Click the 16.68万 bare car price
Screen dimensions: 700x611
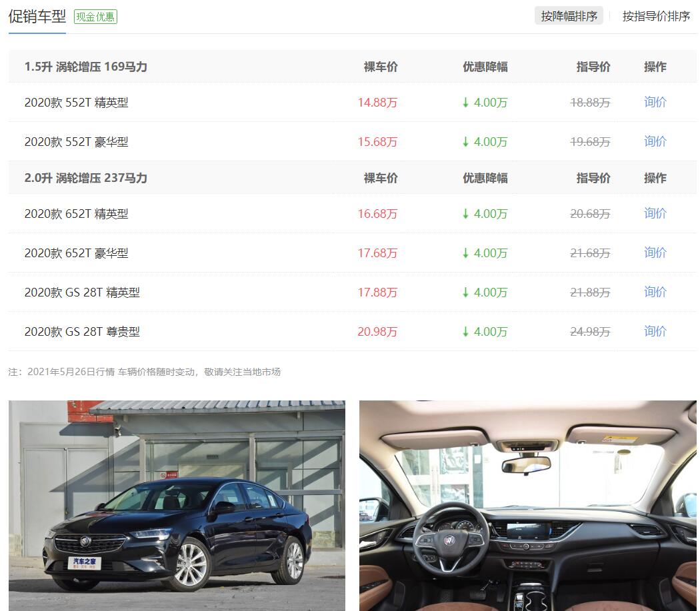click(377, 214)
